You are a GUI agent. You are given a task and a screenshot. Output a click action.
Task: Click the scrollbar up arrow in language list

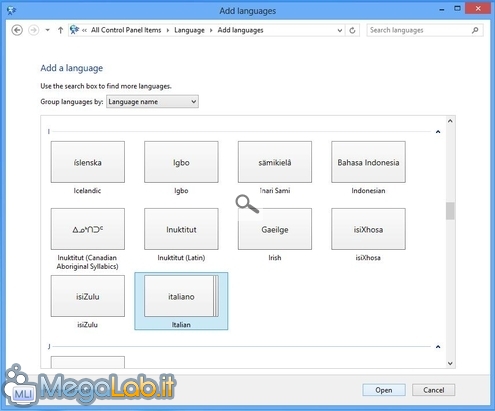(x=450, y=121)
